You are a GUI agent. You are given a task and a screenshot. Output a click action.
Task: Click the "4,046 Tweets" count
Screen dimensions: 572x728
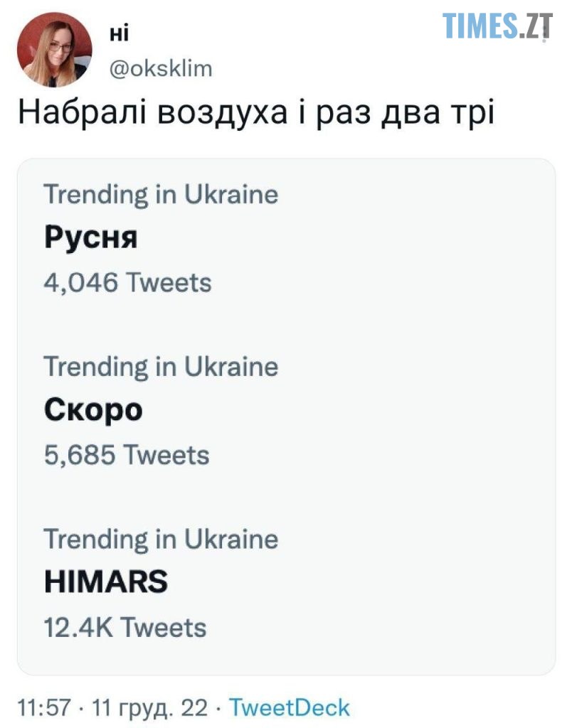[127, 282]
